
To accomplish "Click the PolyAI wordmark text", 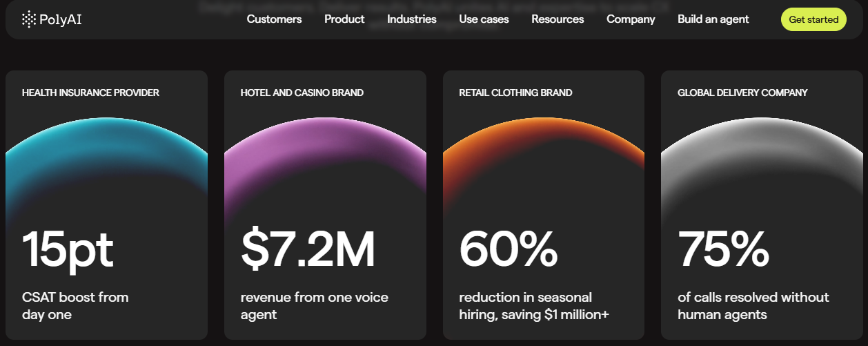I will coord(61,19).
